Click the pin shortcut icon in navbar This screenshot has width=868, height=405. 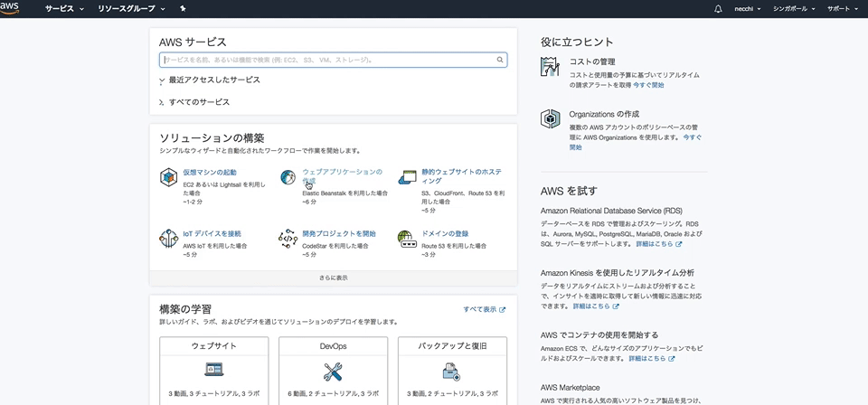(184, 9)
